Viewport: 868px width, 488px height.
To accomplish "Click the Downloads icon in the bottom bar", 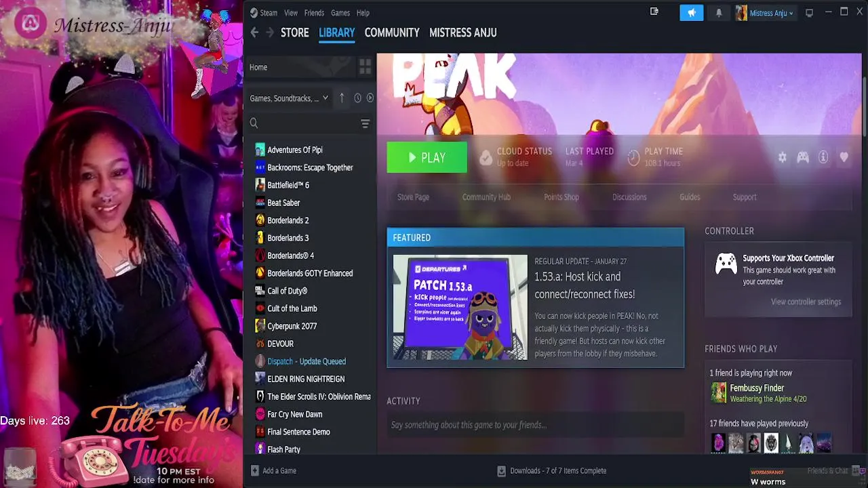I will tap(501, 470).
